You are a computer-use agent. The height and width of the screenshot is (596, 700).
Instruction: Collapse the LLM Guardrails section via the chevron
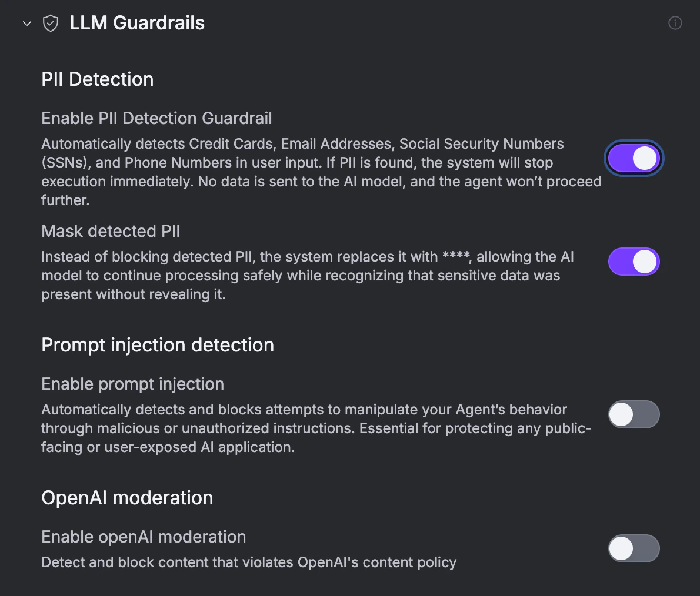coord(26,24)
